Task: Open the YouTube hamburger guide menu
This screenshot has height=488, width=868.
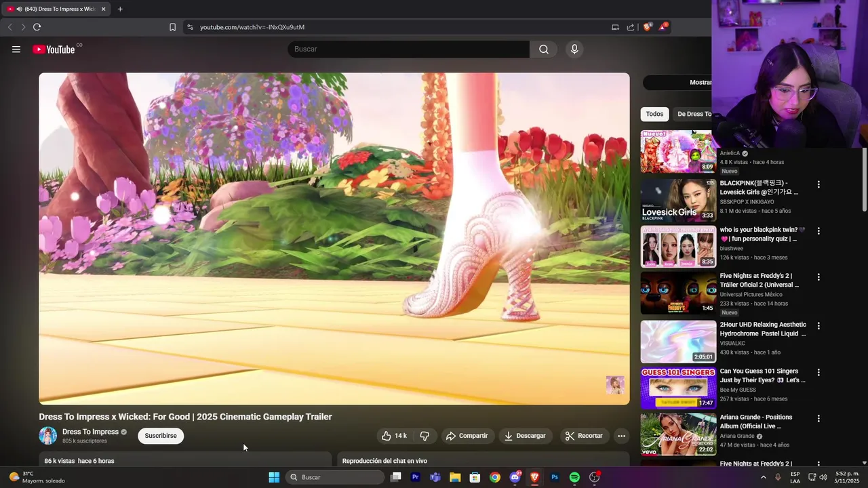Action: pos(16,49)
